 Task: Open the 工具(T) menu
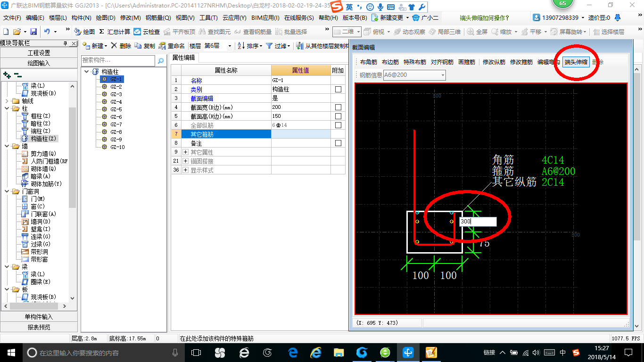[208, 18]
